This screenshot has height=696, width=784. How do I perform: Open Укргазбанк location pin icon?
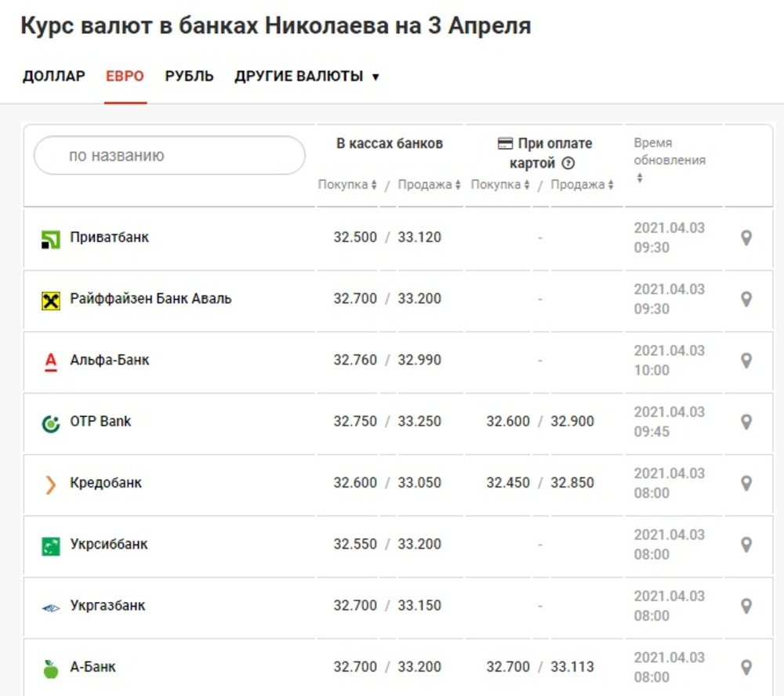coord(746,606)
